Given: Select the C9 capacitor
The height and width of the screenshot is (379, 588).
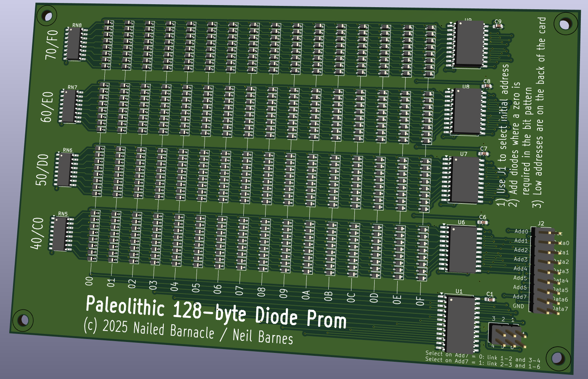Looking at the screenshot, I should click(x=498, y=26).
